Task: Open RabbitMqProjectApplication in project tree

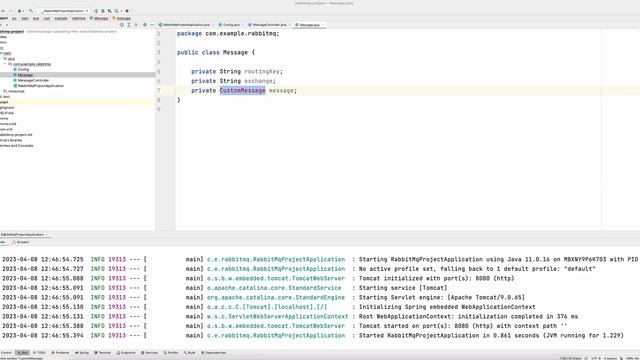Action: pyautogui.click(x=40, y=86)
